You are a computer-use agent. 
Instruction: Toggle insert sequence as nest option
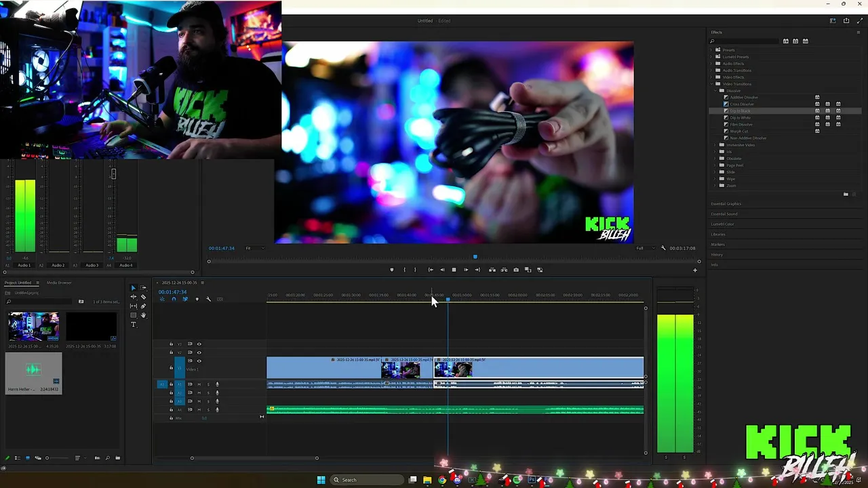click(162, 299)
